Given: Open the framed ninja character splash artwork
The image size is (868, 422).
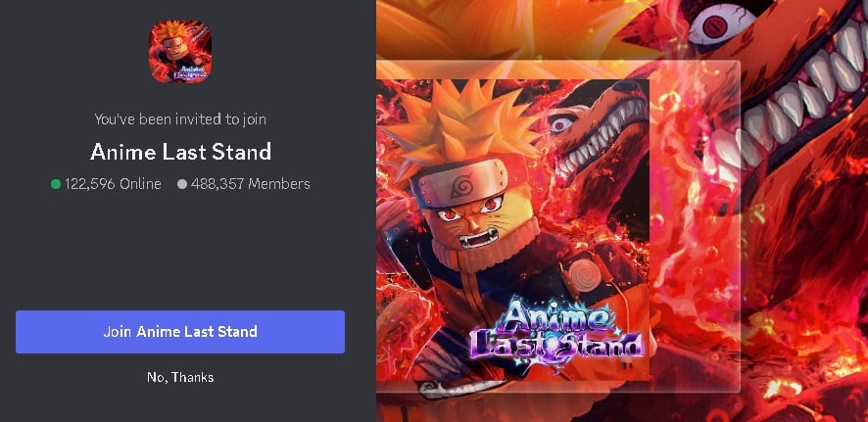Looking at the screenshot, I should tap(512, 230).
